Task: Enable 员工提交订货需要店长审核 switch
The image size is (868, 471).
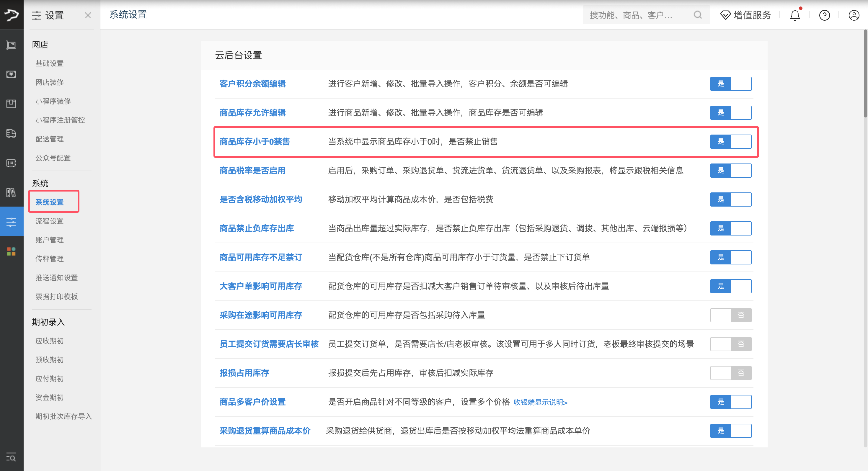Action: click(x=730, y=344)
